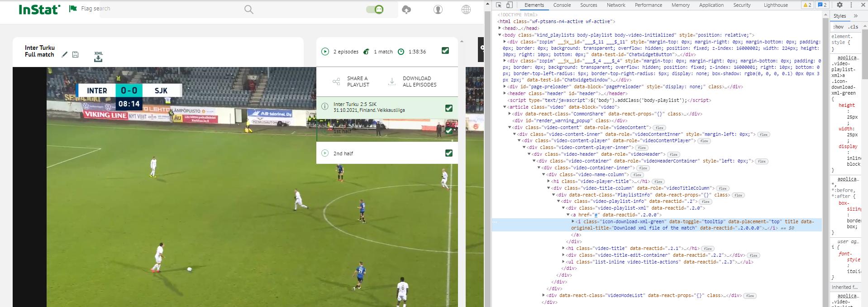Switch to the Elements tab
This screenshot has height=307, width=868.
coord(534,5)
